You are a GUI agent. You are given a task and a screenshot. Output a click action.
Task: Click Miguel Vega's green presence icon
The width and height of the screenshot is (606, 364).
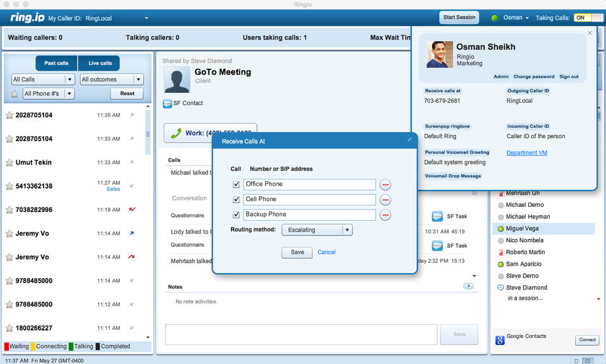(501, 229)
